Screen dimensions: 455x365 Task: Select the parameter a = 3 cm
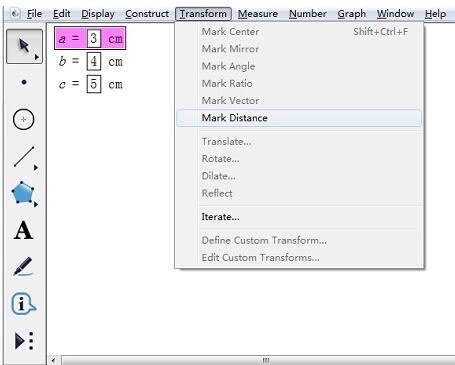(x=90, y=38)
